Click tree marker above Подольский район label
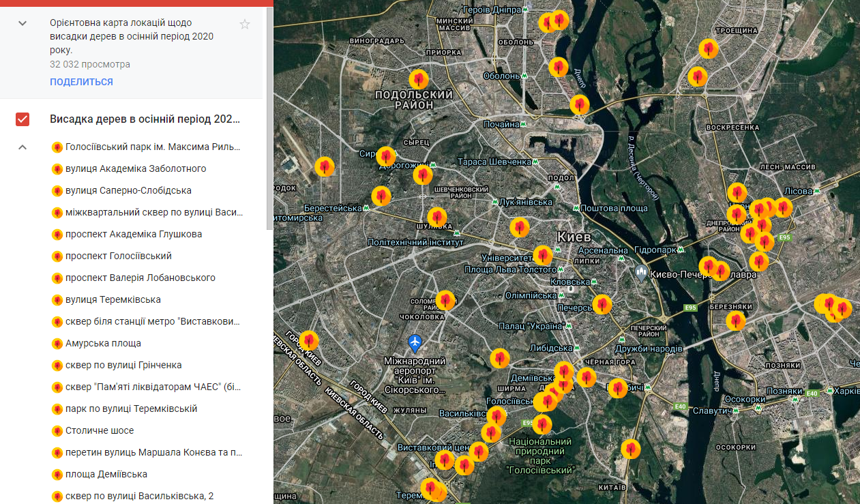 tap(419, 78)
